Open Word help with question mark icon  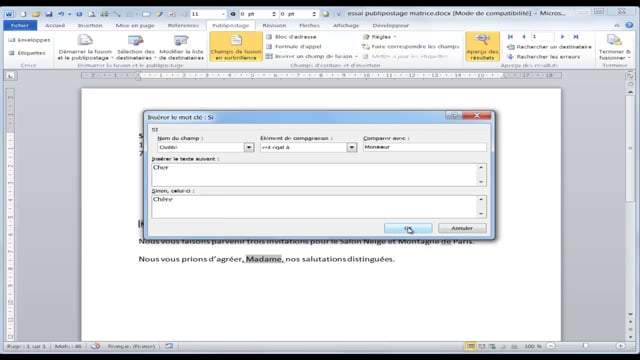629,25
